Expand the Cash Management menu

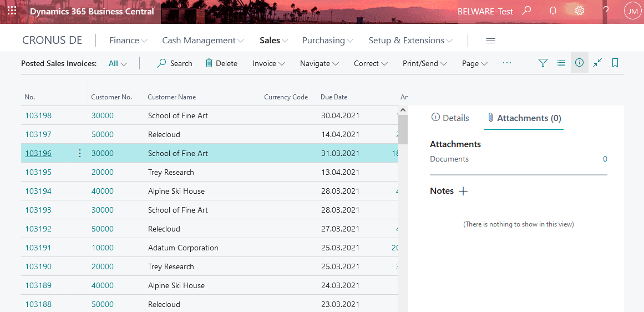203,41
